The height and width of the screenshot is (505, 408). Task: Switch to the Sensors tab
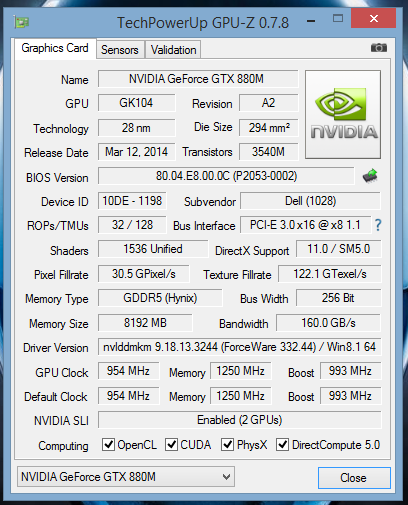[x=120, y=50]
